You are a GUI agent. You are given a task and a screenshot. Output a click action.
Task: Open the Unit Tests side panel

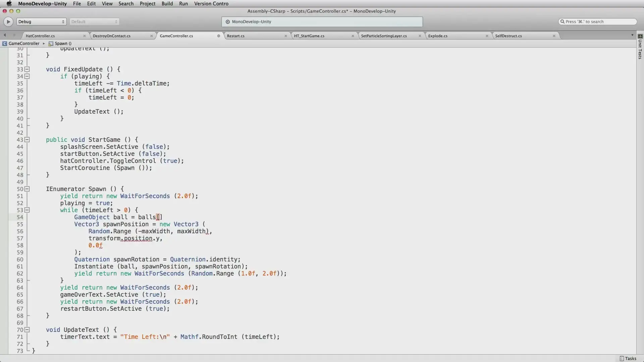[x=640, y=47]
